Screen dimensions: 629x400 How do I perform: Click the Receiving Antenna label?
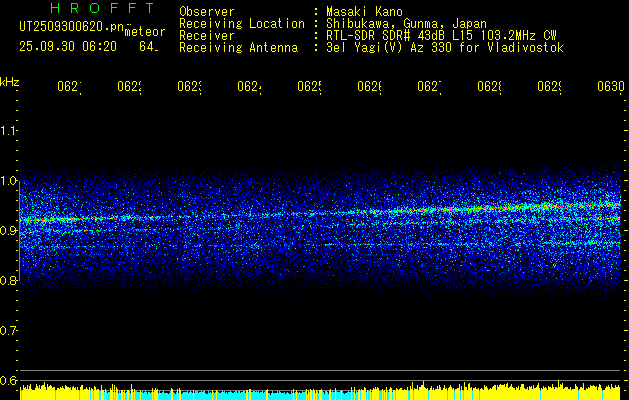coord(238,48)
